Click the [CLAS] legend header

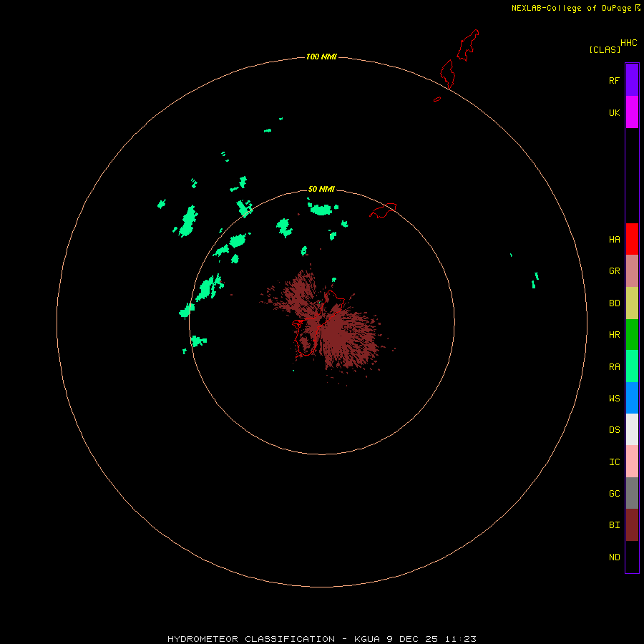(605, 49)
